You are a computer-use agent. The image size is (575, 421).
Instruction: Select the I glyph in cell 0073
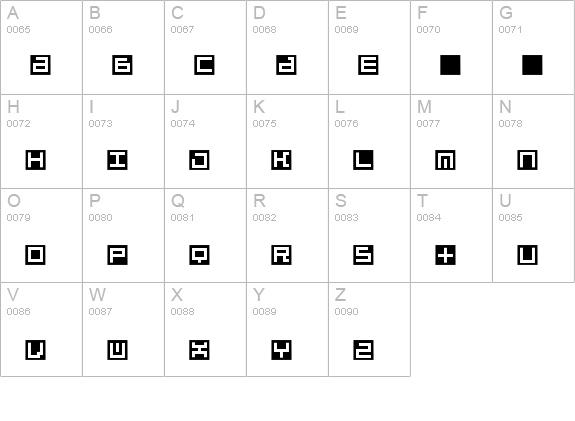pos(117,160)
